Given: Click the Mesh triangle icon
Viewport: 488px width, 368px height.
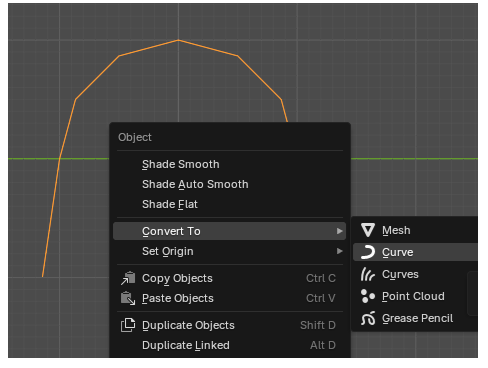Looking at the screenshot, I should point(368,230).
